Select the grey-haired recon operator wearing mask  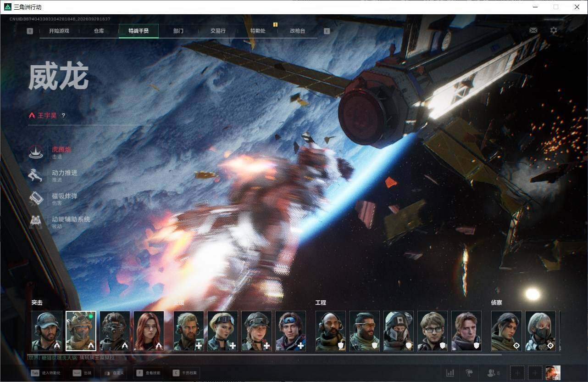coord(540,331)
